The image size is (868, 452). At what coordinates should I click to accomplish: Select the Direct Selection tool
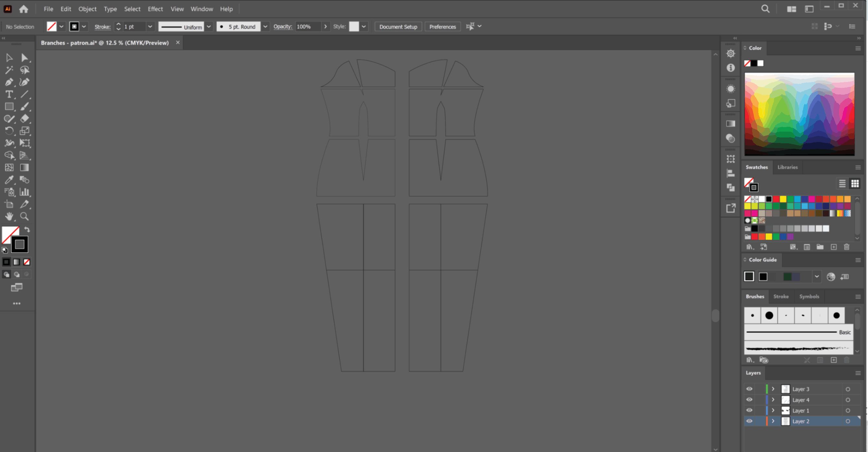pos(24,58)
